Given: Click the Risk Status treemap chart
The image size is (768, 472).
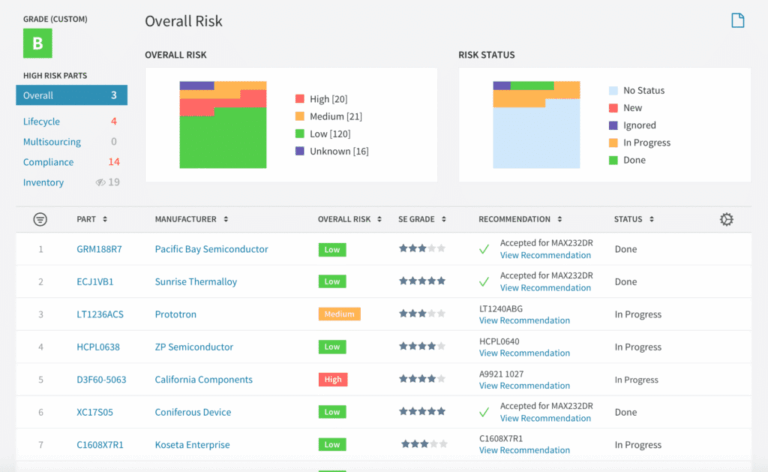Looking at the screenshot, I should (536, 125).
